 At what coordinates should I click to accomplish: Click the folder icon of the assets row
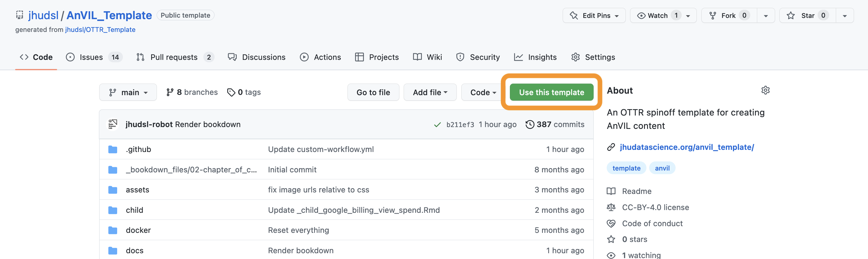(113, 190)
